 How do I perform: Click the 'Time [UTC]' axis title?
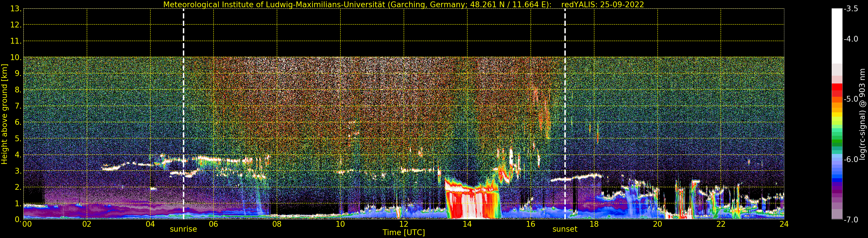coord(404,233)
